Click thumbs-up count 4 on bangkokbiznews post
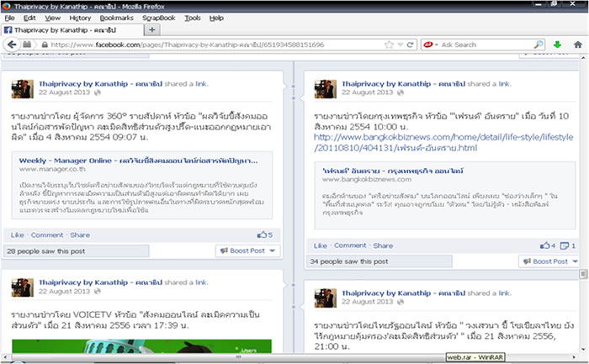589x364 pixels. click(548, 245)
